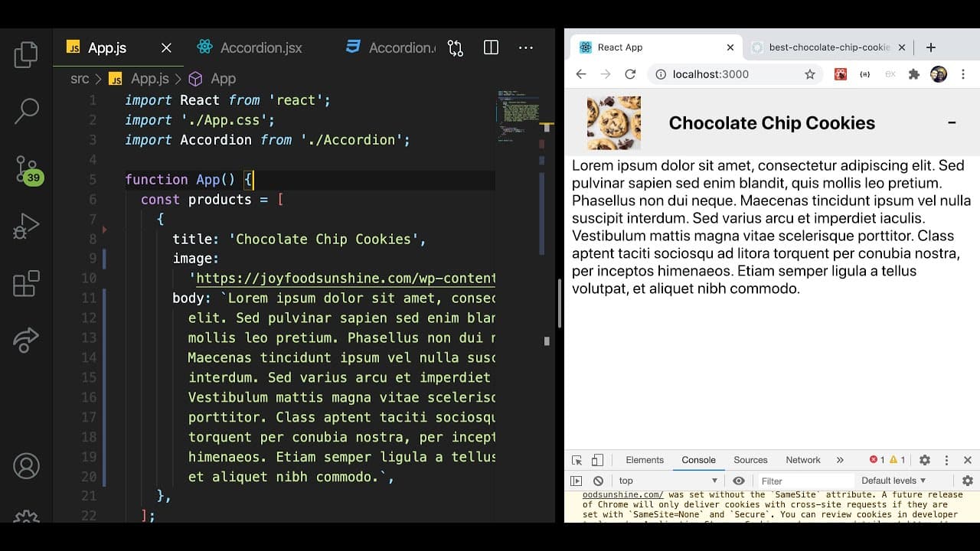Click the Chocolate Chip Cookies heading

[x=772, y=123]
